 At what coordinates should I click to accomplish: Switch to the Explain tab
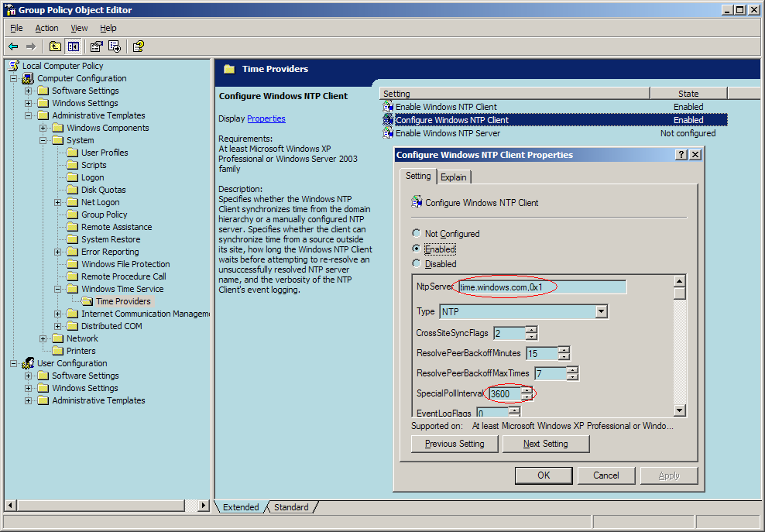pos(454,177)
